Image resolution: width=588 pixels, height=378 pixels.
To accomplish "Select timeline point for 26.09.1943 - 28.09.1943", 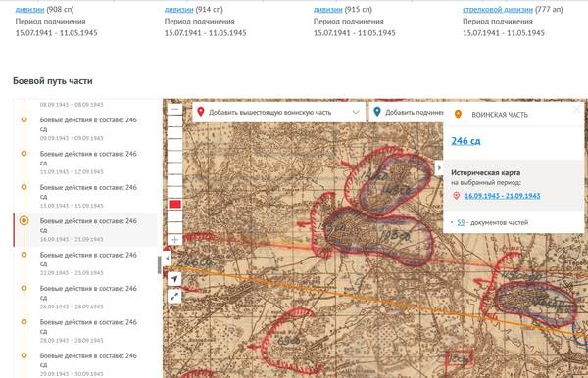I will coord(24,288).
